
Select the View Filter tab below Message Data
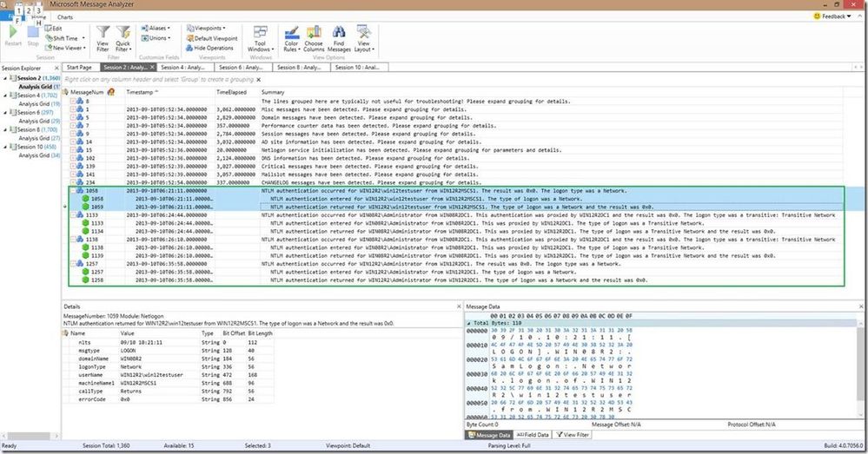573,435
